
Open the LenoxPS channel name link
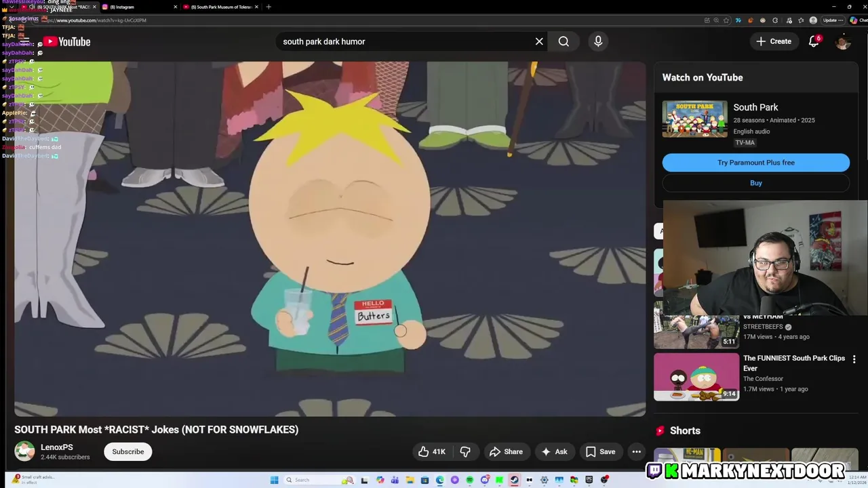pyautogui.click(x=57, y=447)
